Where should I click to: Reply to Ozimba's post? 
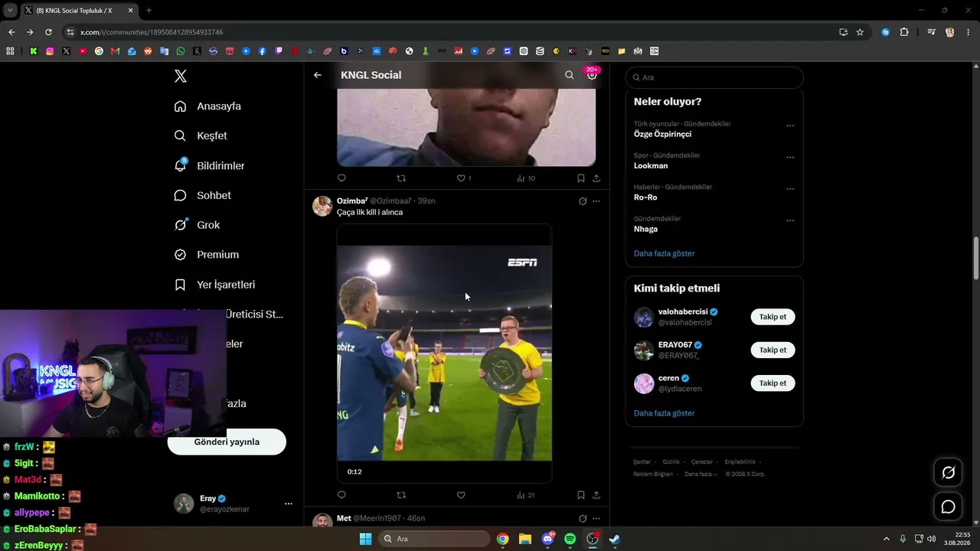tap(341, 495)
